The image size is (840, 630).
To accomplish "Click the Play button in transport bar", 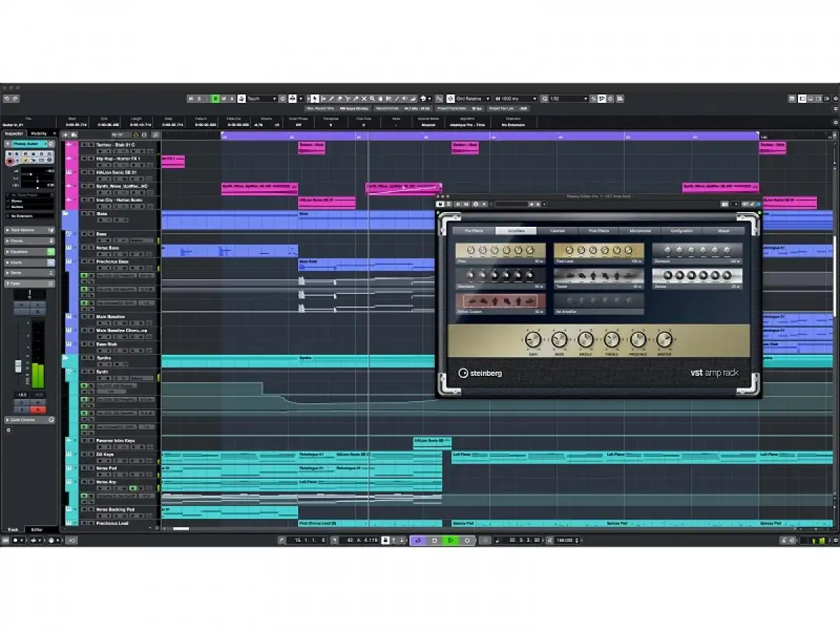I will coord(451,540).
